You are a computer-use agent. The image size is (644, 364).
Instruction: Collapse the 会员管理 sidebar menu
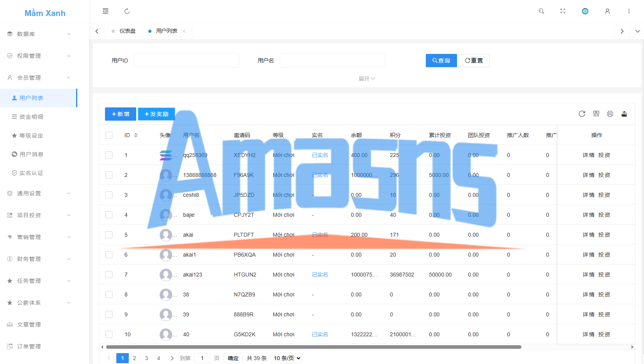pos(39,78)
